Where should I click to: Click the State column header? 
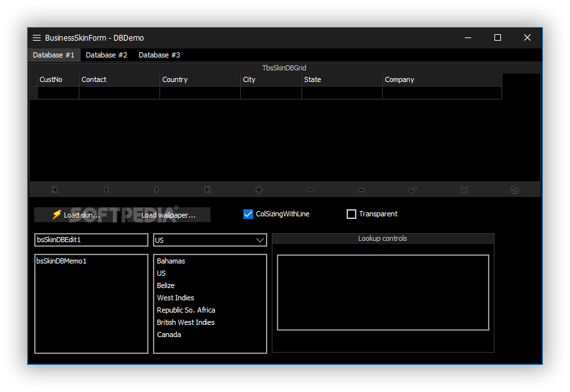(342, 79)
